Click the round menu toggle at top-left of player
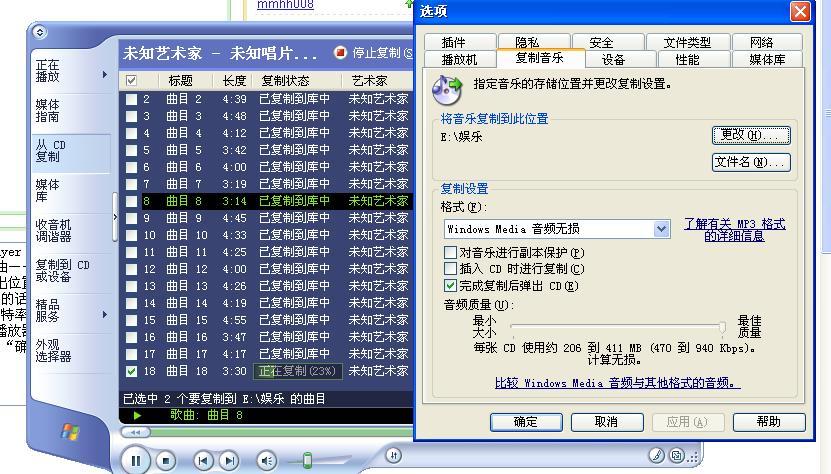The width and height of the screenshot is (831, 474). 40,32
